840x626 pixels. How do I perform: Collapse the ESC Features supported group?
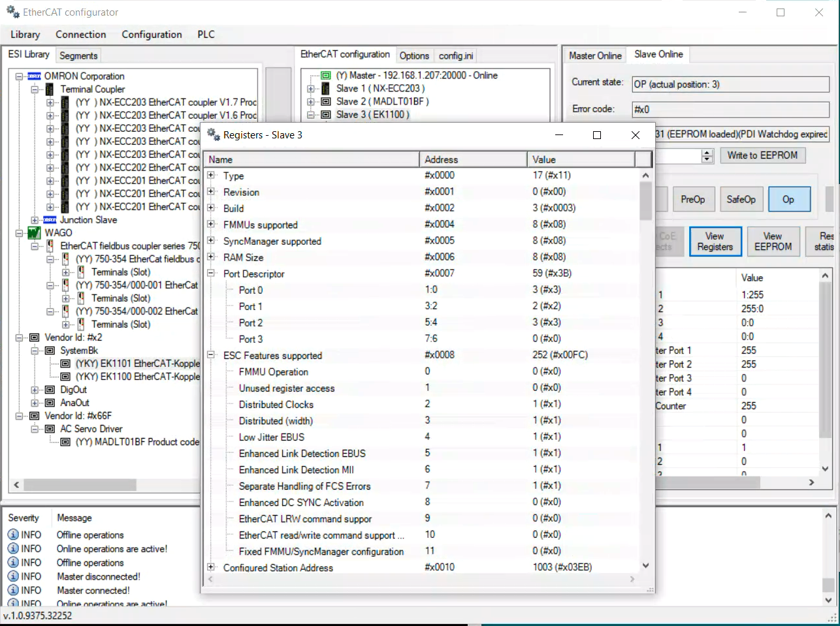[211, 354]
